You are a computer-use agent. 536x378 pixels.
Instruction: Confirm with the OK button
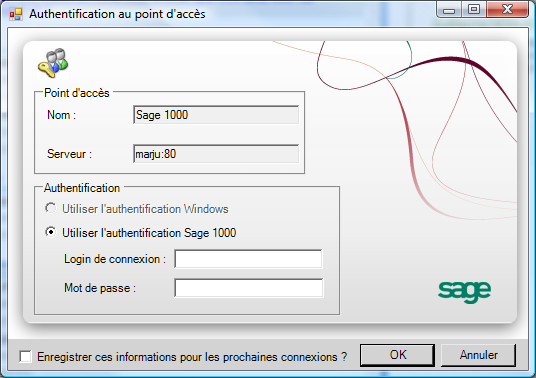click(398, 355)
